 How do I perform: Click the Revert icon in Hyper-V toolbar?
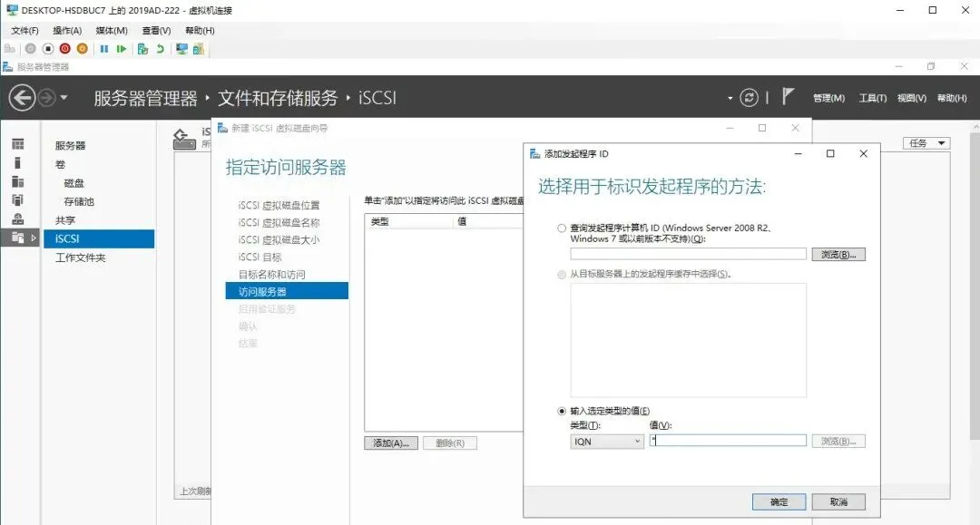pos(161,51)
